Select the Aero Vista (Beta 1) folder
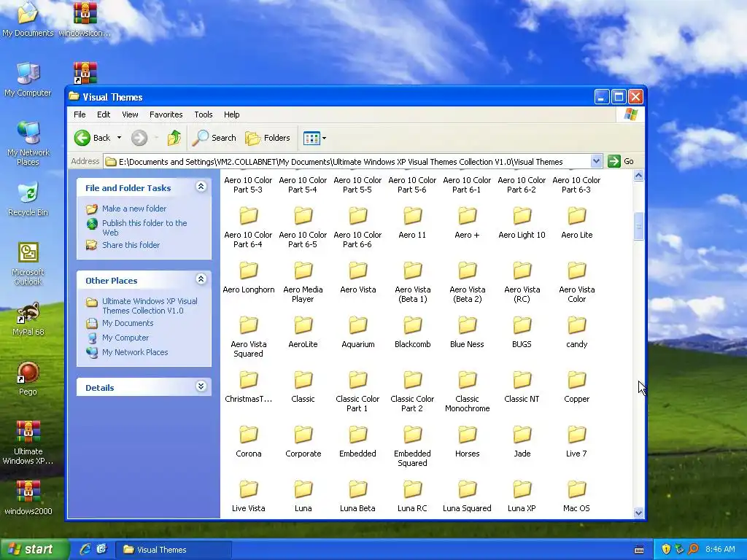747x560 pixels. tap(413, 282)
